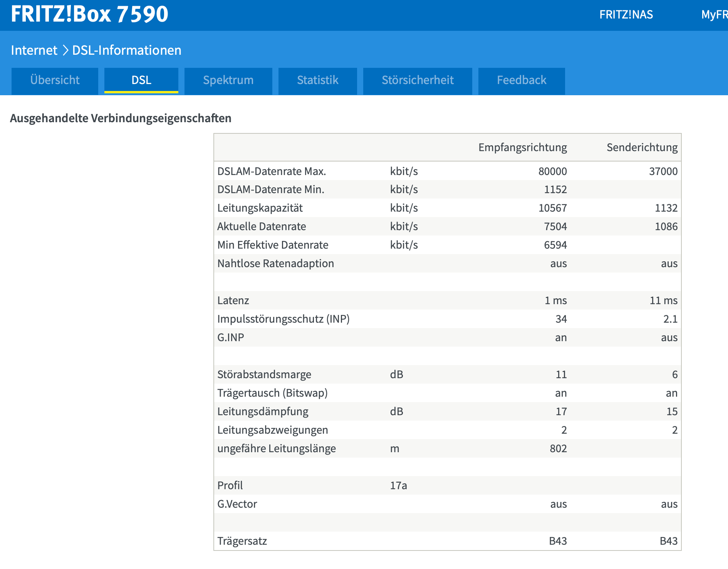
Task: Open the Feedback tab
Action: 522,81
